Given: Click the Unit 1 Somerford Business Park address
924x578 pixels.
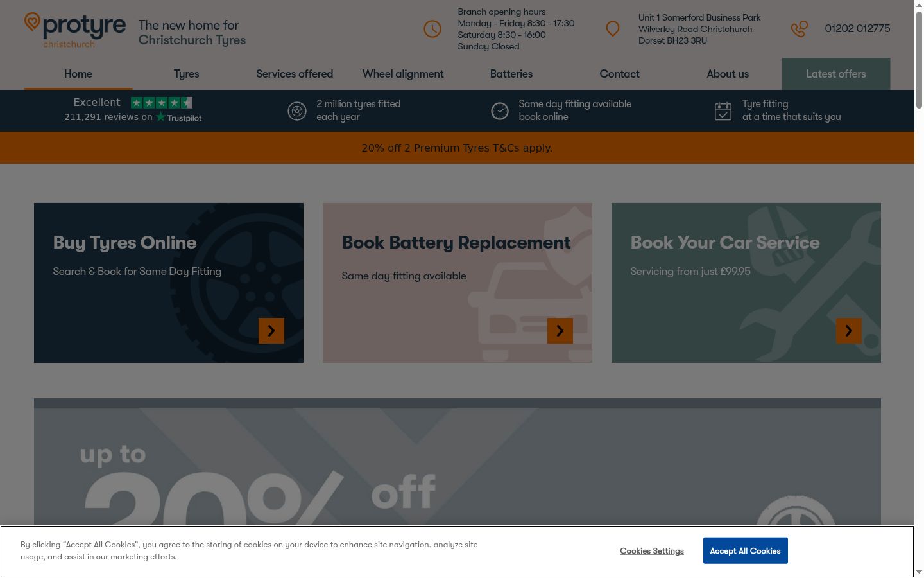Looking at the screenshot, I should [699, 29].
